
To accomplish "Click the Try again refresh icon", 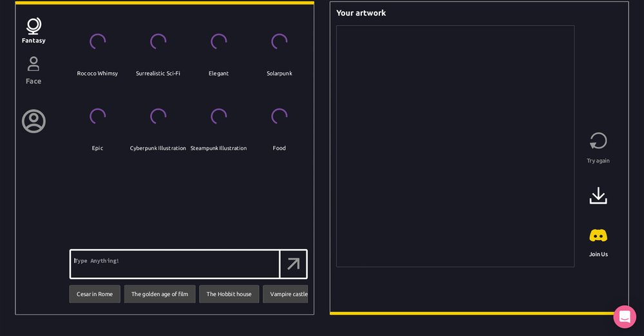I will pyautogui.click(x=598, y=141).
